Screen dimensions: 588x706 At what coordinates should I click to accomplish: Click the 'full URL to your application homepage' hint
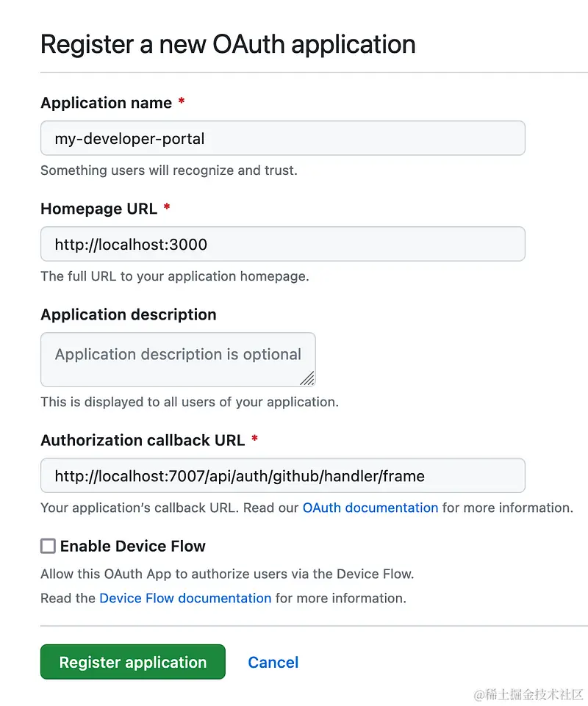(174, 276)
